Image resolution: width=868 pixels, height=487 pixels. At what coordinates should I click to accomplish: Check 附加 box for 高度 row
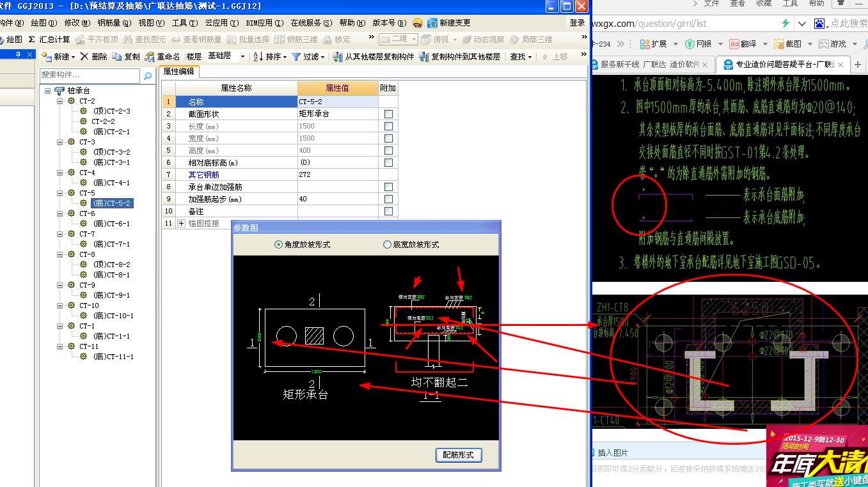click(x=388, y=150)
